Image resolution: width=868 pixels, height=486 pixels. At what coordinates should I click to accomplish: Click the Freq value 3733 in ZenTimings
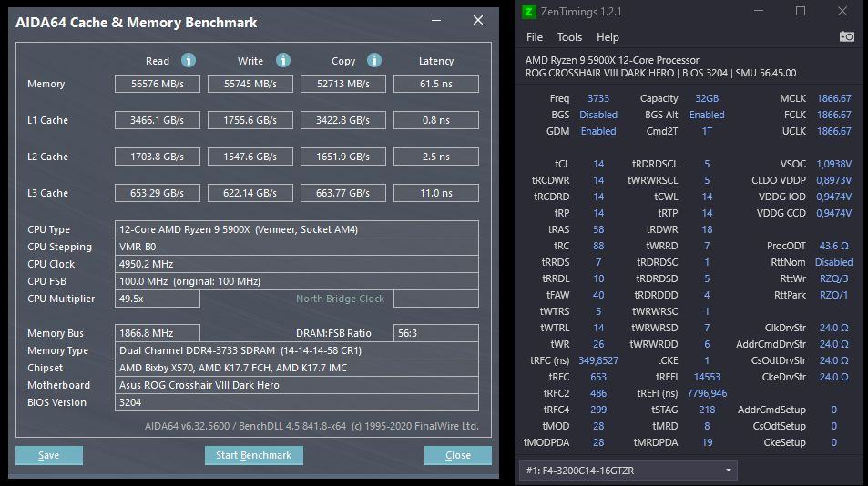coord(598,98)
